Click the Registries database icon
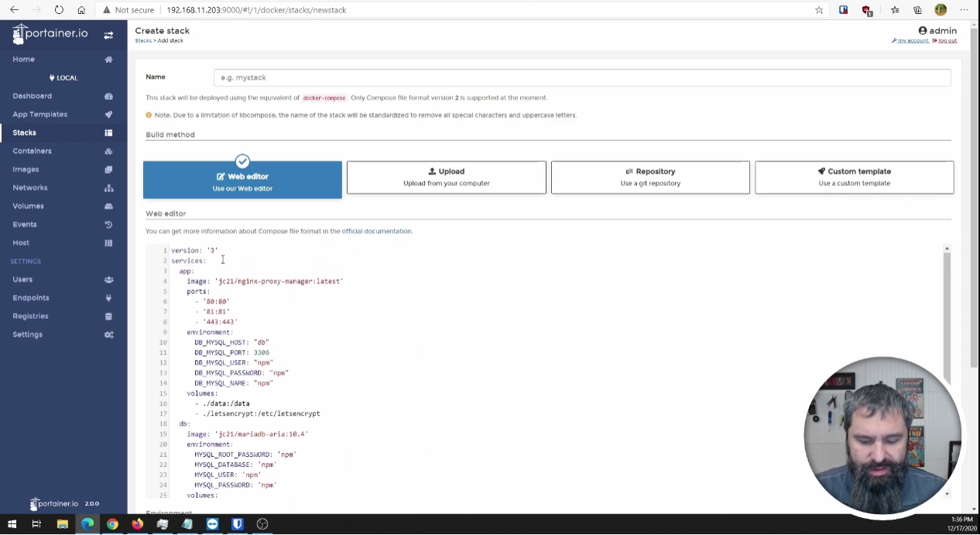The image size is (980, 535). tap(108, 316)
